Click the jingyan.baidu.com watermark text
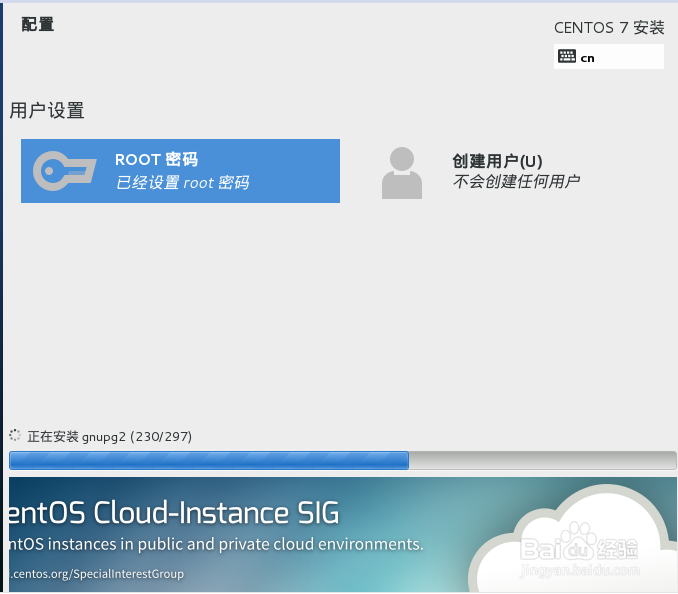 [579, 571]
